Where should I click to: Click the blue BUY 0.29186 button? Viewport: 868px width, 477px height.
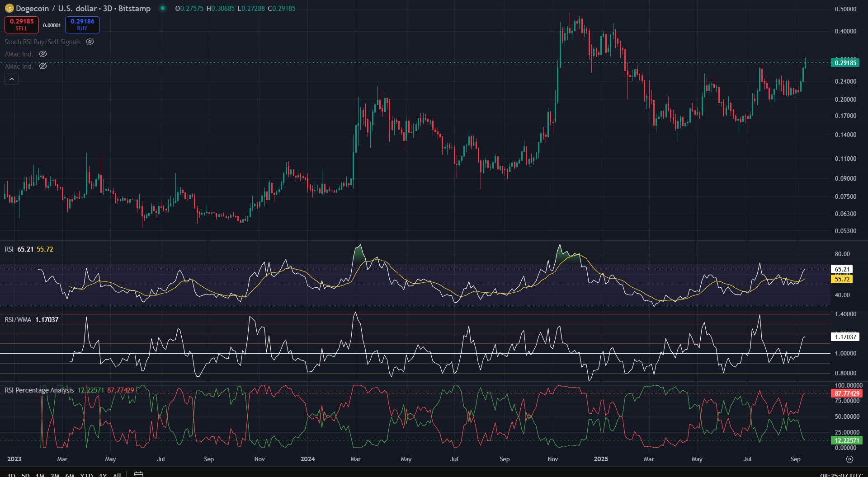[82, 24]
